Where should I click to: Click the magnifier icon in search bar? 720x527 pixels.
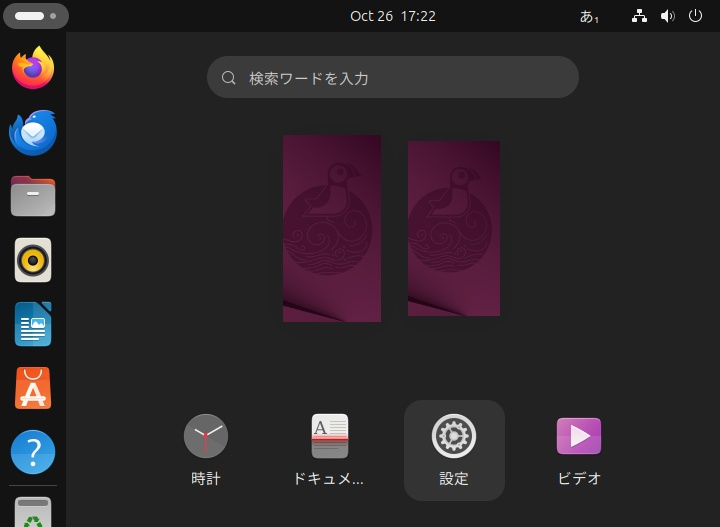click(229, 78)
